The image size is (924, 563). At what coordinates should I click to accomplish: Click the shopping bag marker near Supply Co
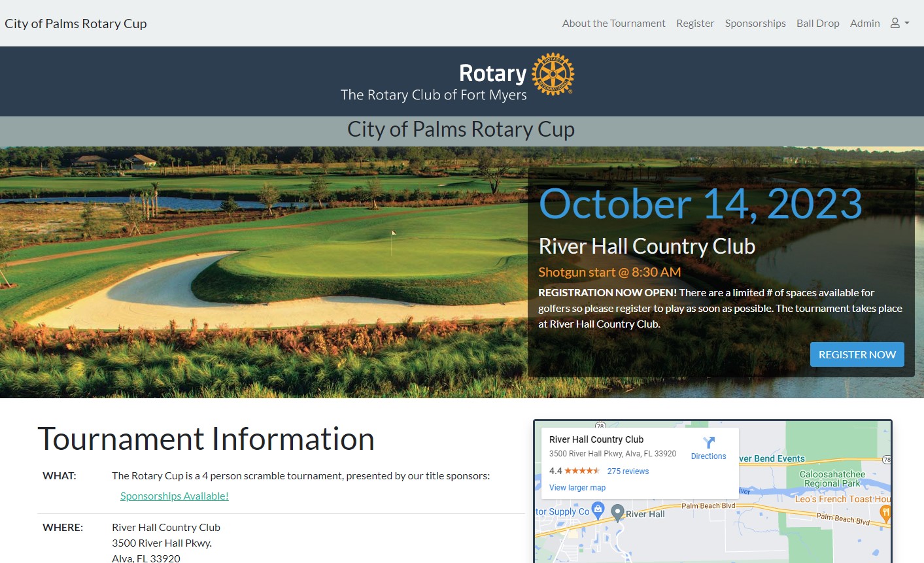[x=598, y=509]
